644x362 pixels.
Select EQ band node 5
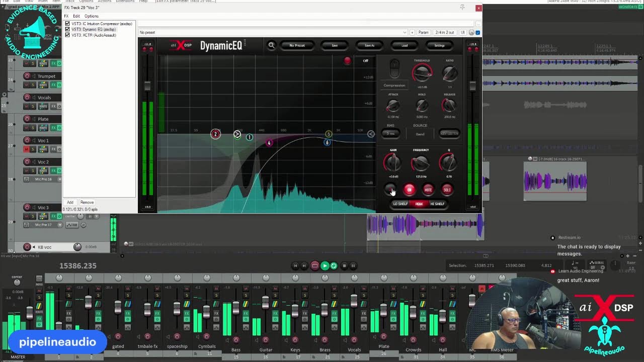click(328, 134)
